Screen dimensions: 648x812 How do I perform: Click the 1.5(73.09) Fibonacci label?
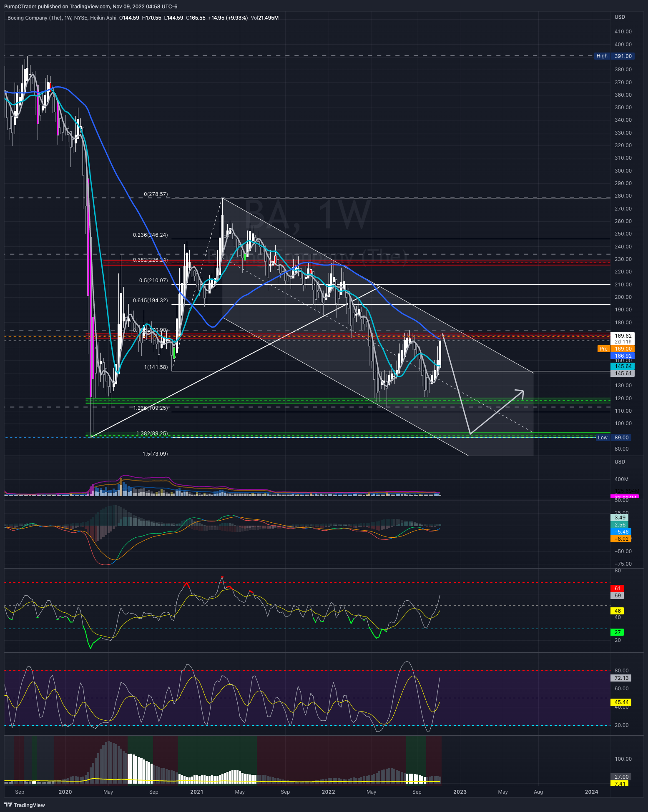(155, 454)
